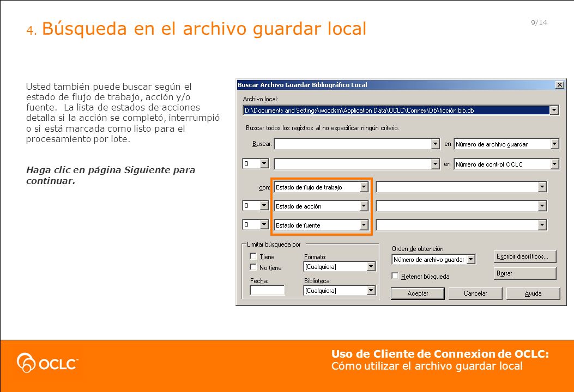
Task: Toggle the Retener búsqueda checkbox
Action: tap(395, 275)
